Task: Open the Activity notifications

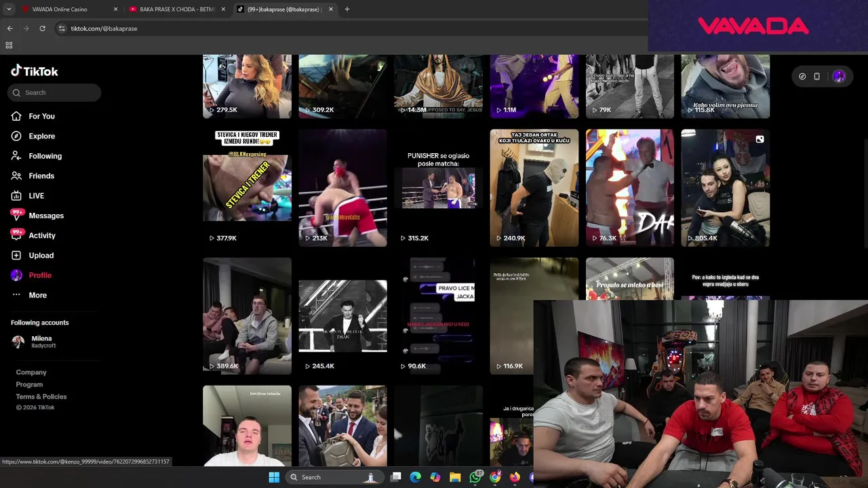Action: point(34,235)
